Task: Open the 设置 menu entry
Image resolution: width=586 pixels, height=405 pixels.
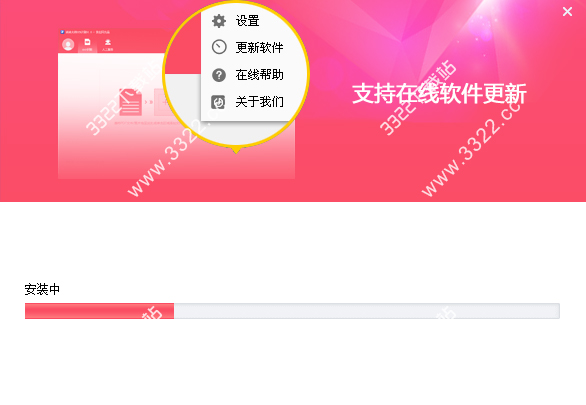Action: tap(247, 21)
